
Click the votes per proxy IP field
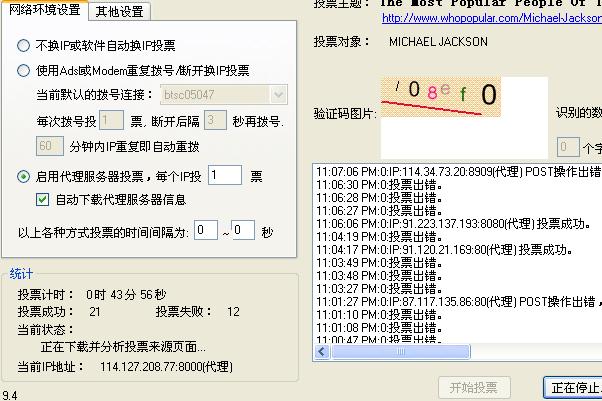point(224,176)
